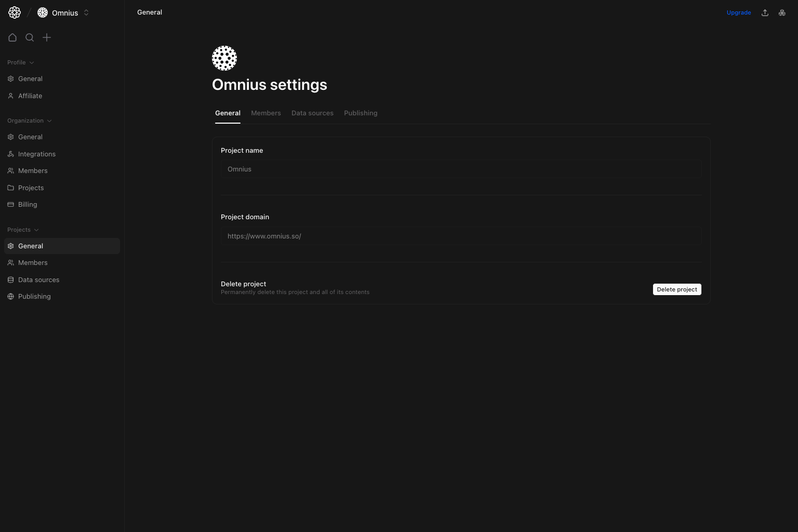Open the Home icon in sidebar

coord(12,37)
